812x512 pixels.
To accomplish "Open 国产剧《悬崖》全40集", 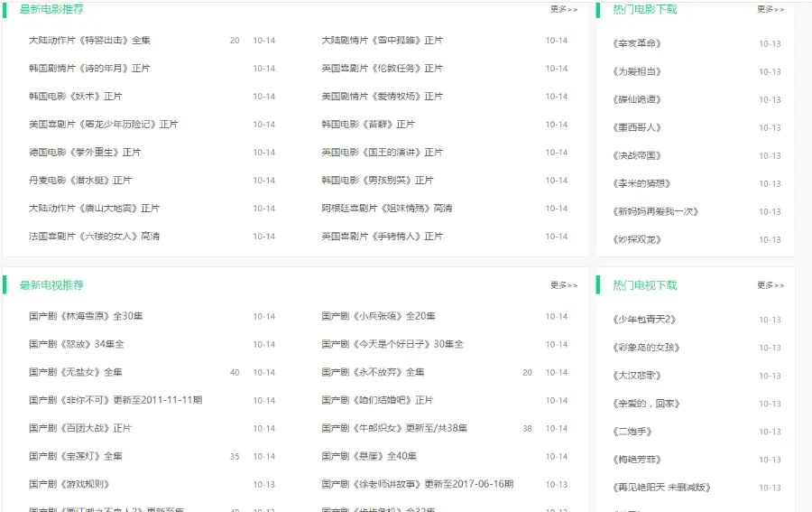I will pos(369,456).
